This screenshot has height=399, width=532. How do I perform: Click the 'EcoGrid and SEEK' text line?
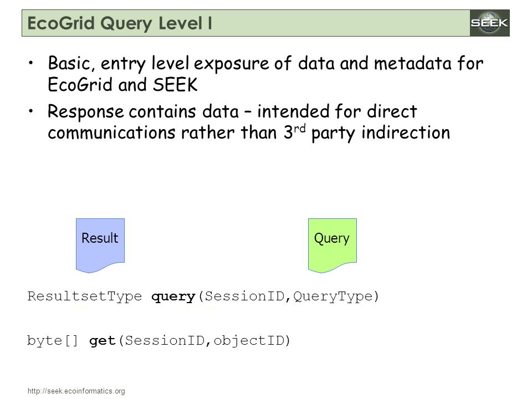point(122,84)
